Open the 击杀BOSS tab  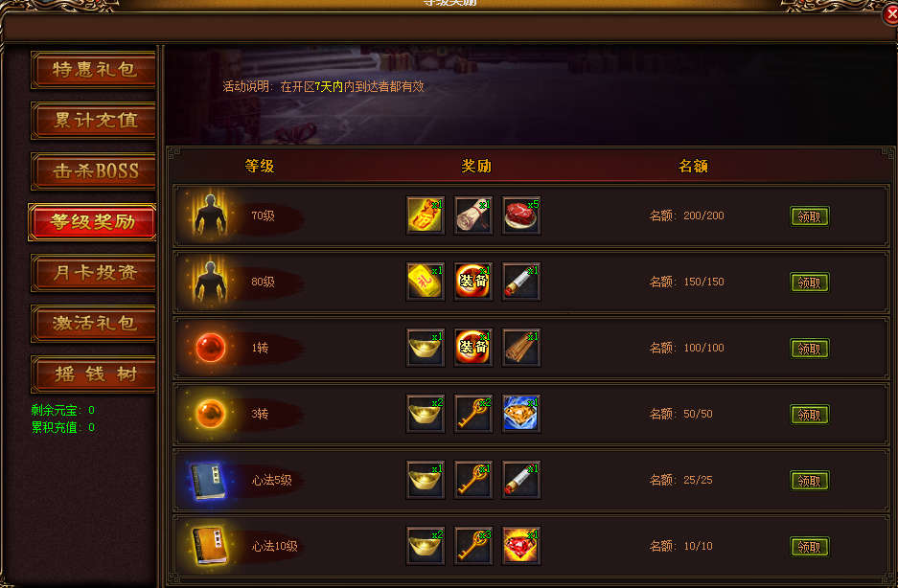click(93, 171)
